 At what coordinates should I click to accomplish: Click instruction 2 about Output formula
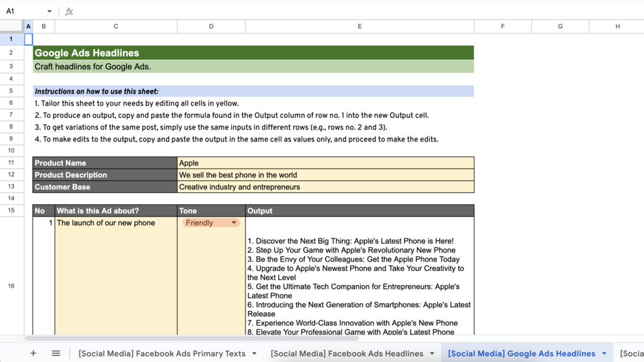[x=231, y=115]
